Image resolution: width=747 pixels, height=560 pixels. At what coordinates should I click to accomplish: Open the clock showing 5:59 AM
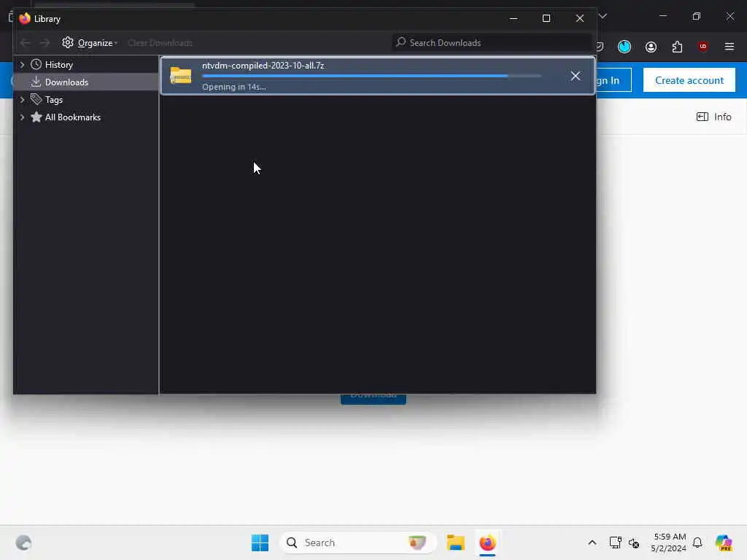click(669, 542)
